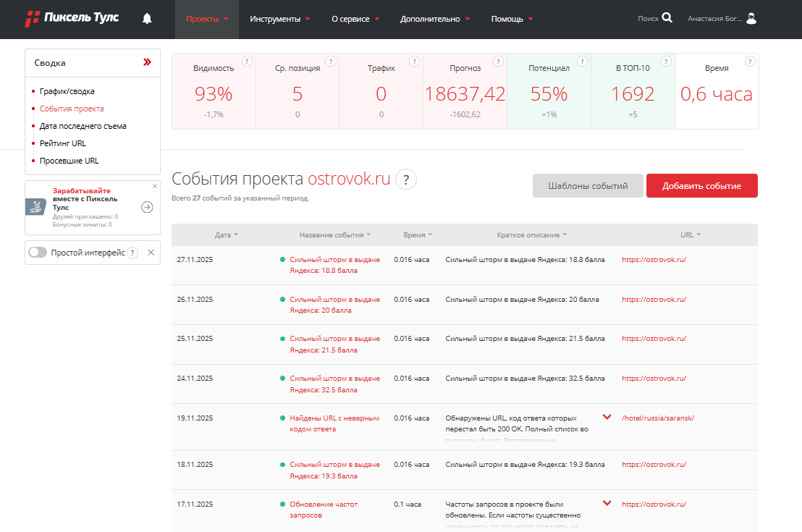Click the Добавить событие button

[701, 186]
